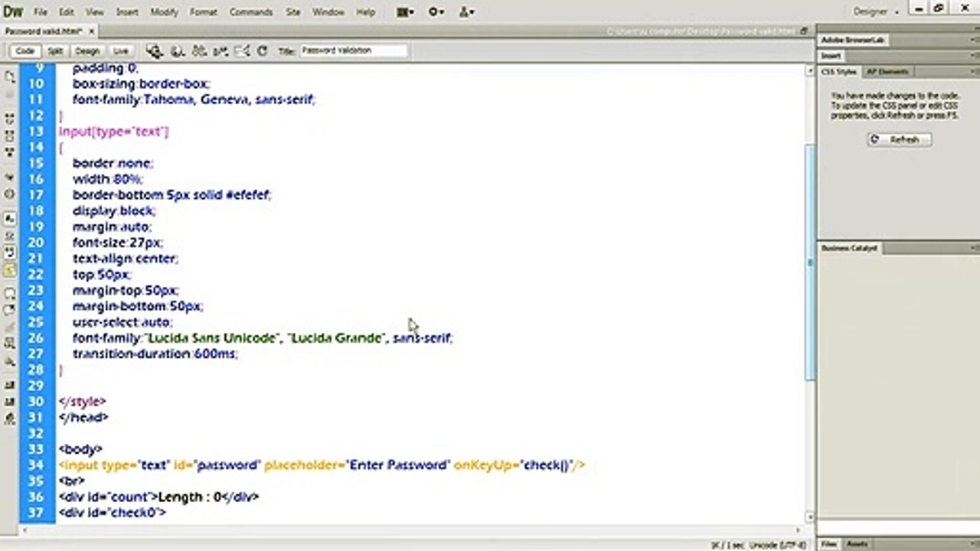Switch to the AP Elements tab

(x=887, y=72)
